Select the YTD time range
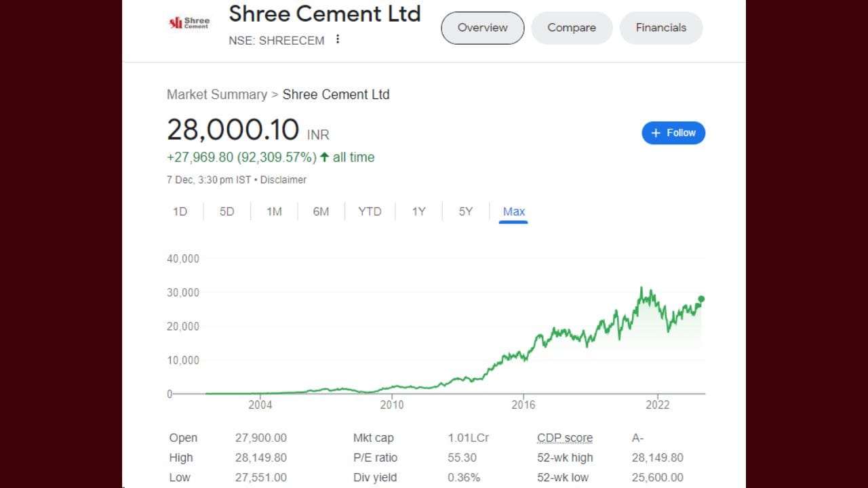This screenshot has height=488, width=868. coord(370,211)
